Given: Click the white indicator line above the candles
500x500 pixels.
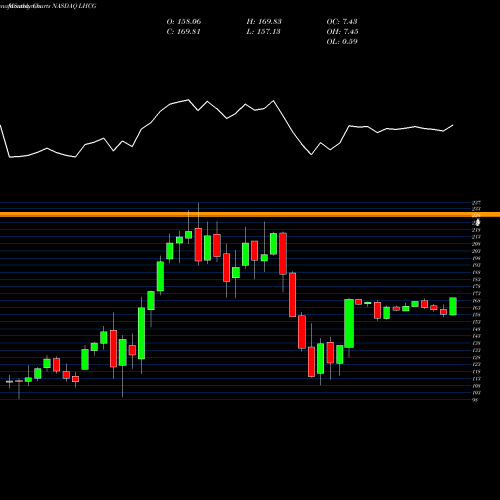Looking at the screenshot, I should (x=227, y=128).
